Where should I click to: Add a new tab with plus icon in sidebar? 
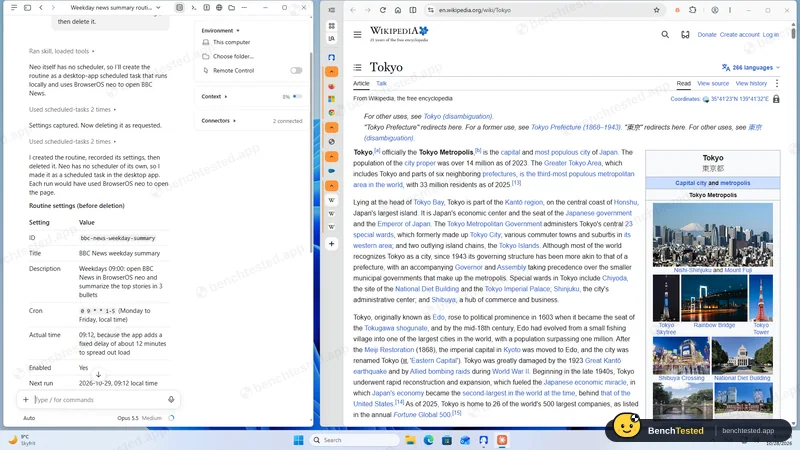coord(332,244)
